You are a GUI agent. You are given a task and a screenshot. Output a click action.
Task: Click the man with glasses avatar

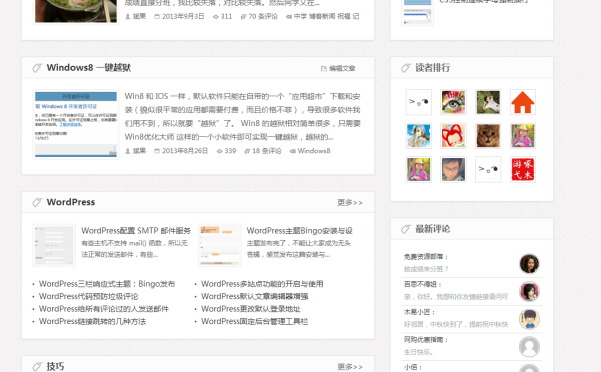453,169
